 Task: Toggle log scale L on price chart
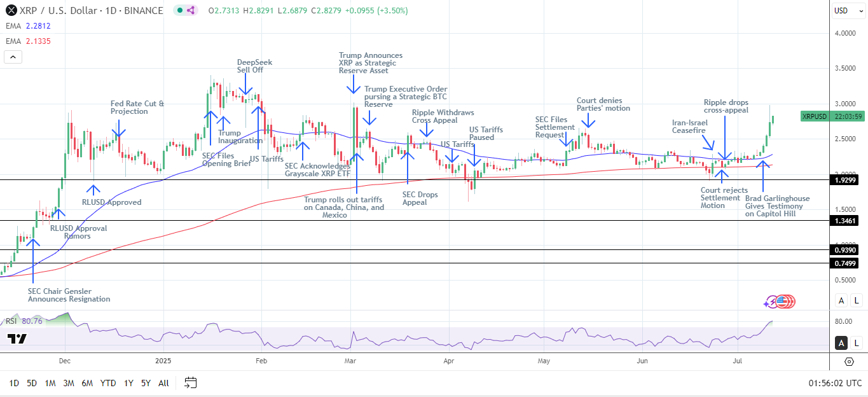click(857, 300)
